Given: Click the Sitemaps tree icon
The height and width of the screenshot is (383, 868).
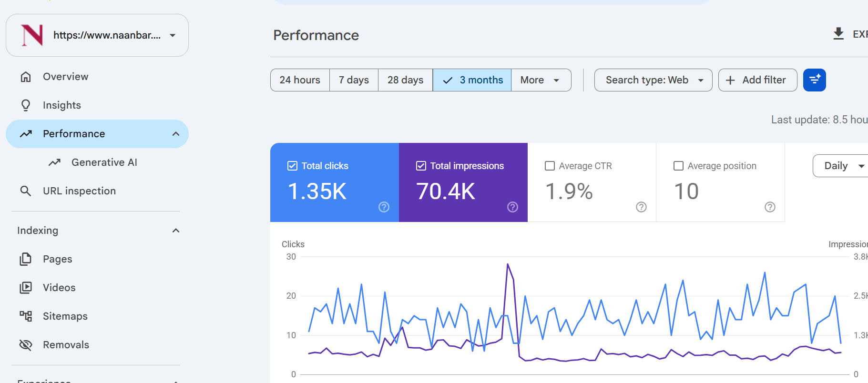Looking at the screenshot, I should point(26,316).
